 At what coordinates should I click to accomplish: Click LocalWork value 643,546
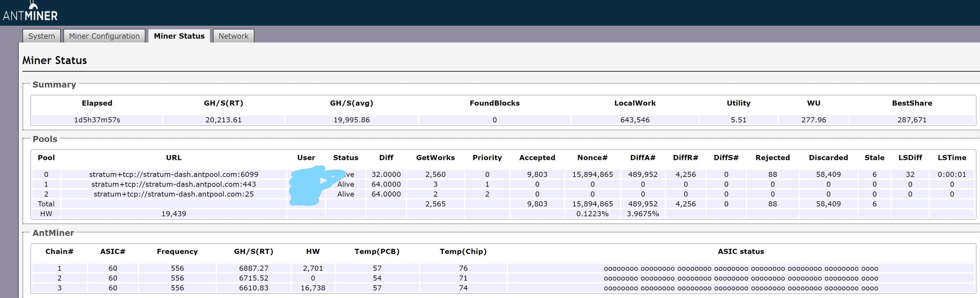(x=635, y=120)
